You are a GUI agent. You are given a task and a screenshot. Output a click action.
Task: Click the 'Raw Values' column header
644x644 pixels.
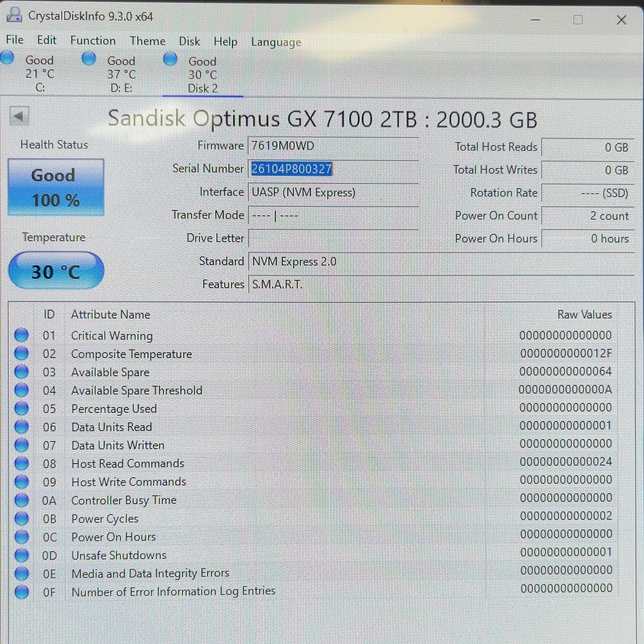pyautogui.click(x=585, y=315)
